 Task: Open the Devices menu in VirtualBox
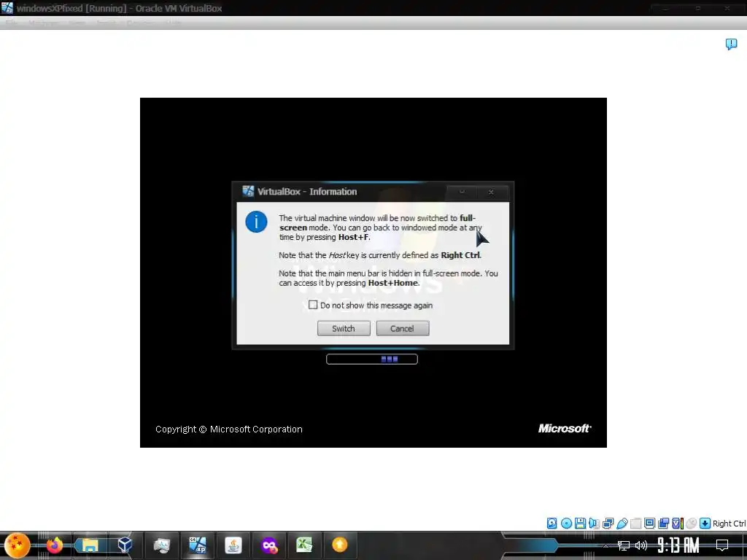(140, 23)
